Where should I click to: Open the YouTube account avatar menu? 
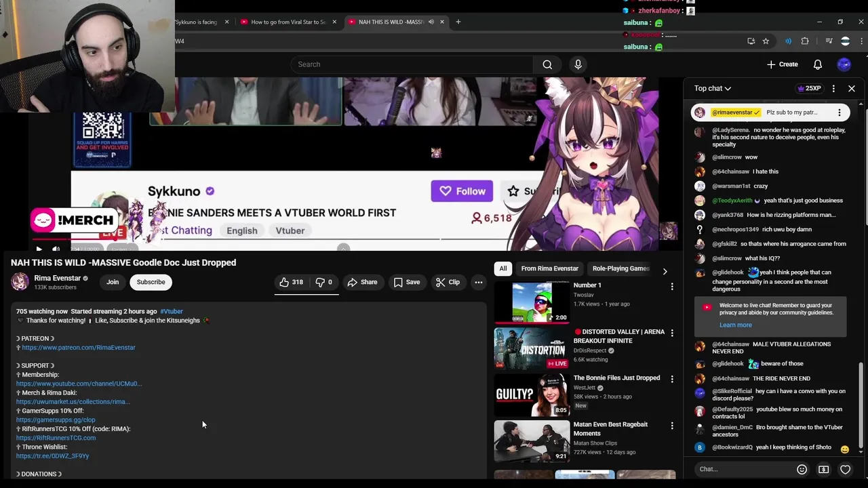click(x=844, y=64)
